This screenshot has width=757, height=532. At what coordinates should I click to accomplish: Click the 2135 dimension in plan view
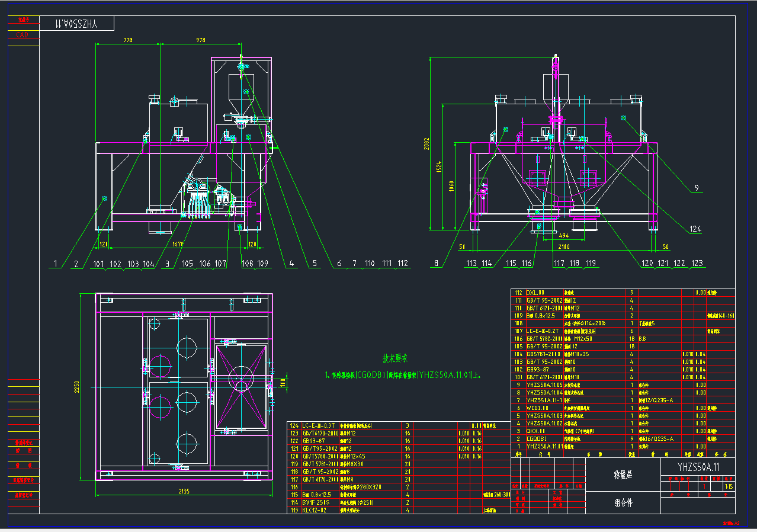184,491
